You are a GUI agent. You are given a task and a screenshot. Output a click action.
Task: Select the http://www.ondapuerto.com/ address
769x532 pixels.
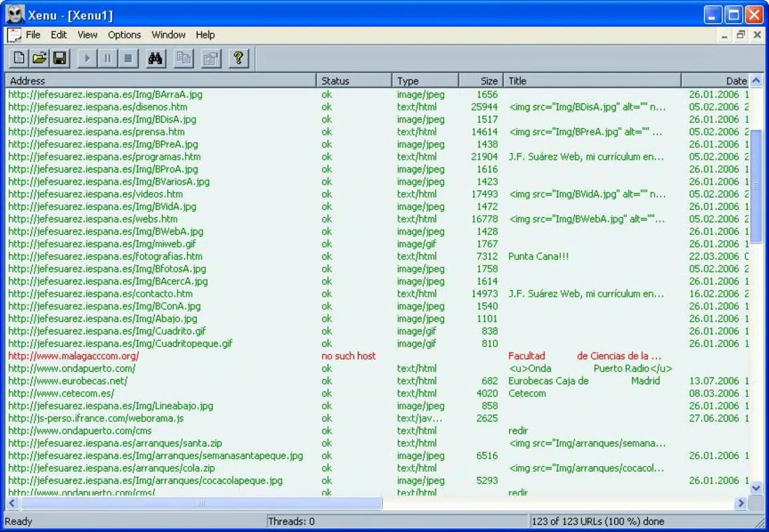72,368
